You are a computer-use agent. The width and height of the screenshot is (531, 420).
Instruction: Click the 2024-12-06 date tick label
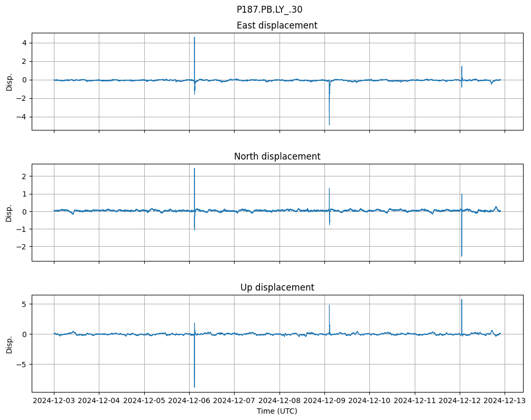pyautogui.click(x=189, y=401)
